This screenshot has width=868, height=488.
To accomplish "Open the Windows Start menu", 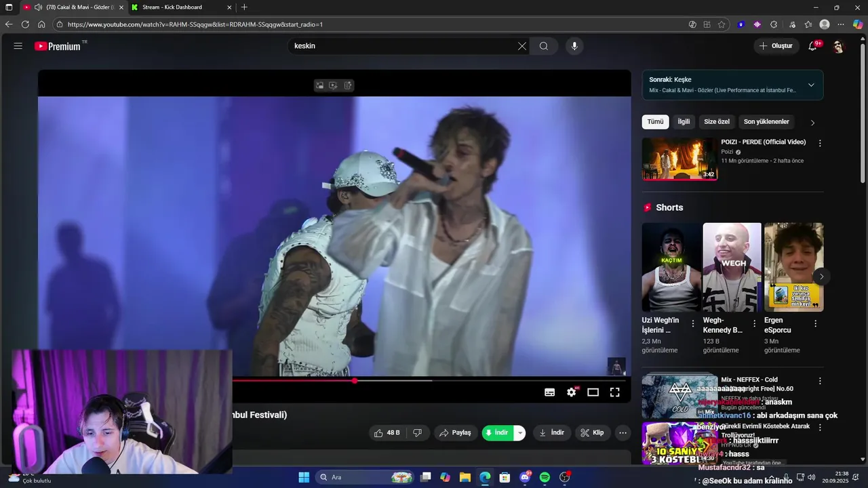I will 304,477.
